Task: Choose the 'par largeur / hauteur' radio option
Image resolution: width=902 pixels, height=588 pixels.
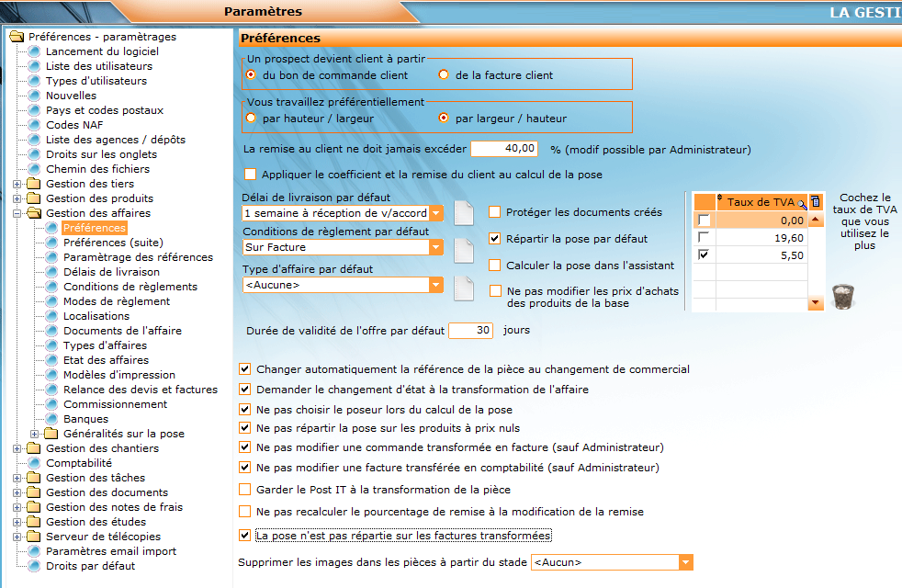Action: click(444, 118)
